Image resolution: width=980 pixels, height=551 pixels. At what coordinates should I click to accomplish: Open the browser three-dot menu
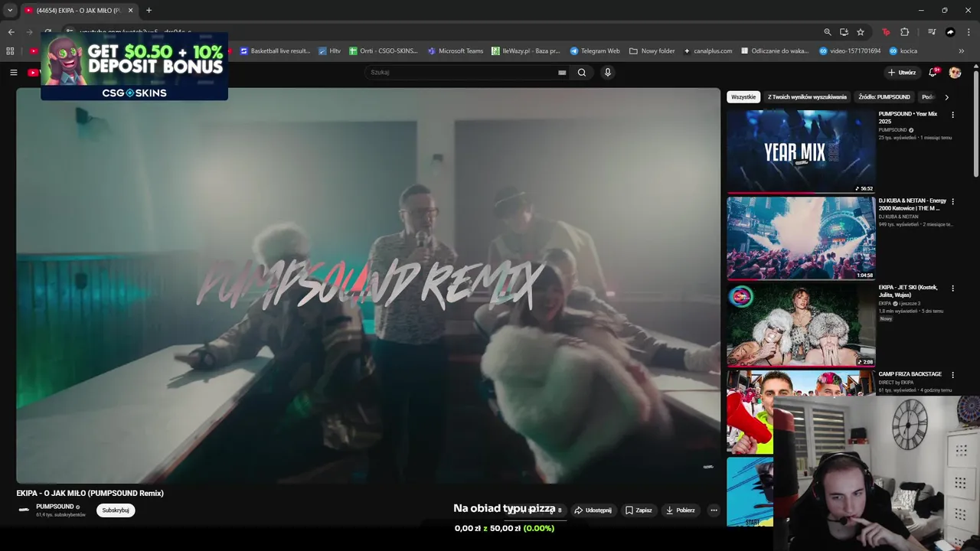969,32
